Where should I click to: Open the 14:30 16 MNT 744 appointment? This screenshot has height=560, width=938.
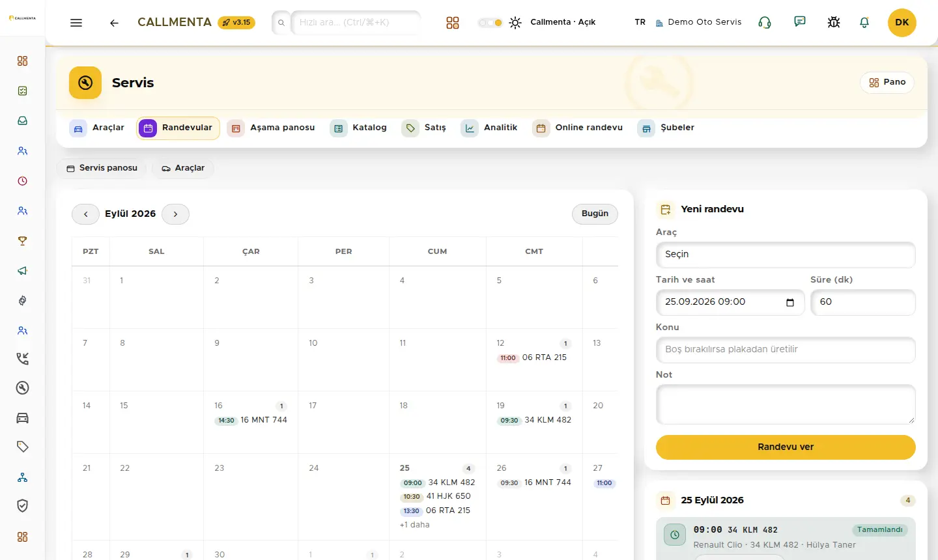point(251,421)
